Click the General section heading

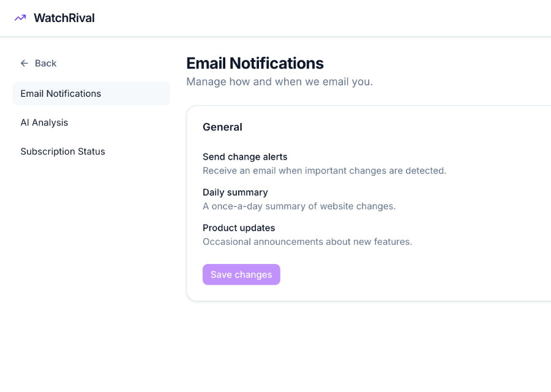[222, 127]
